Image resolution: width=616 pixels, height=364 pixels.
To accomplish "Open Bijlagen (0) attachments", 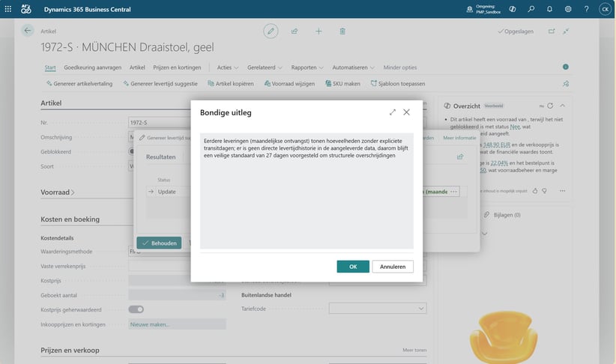I will 502,215.
